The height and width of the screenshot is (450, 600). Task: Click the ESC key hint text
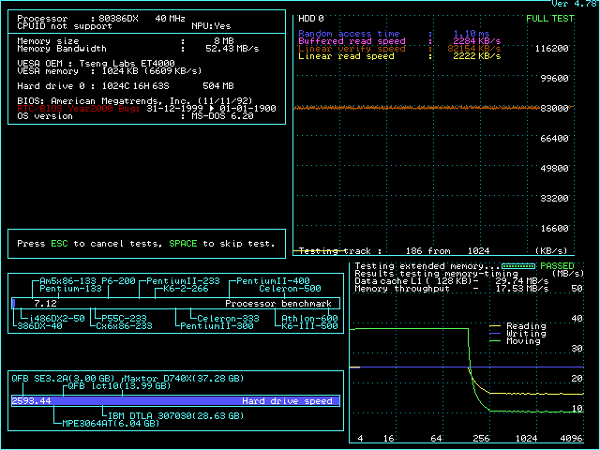(x=59, y=243)
